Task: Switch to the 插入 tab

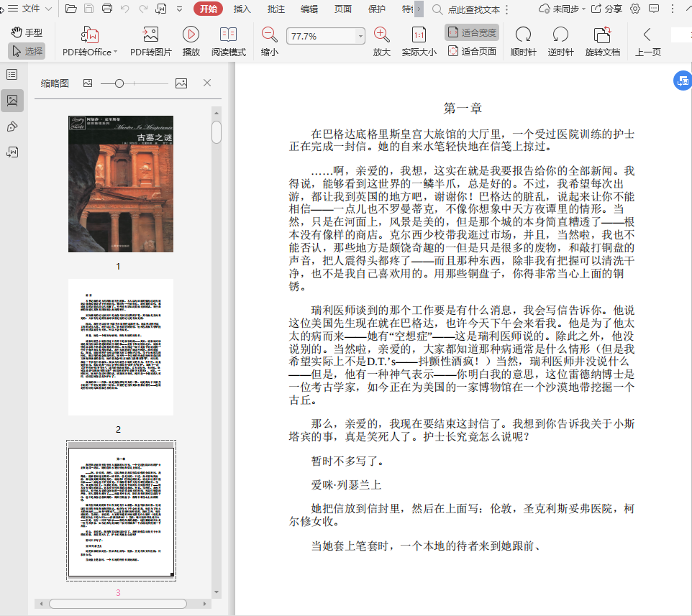Action: [x=242, y=9]
